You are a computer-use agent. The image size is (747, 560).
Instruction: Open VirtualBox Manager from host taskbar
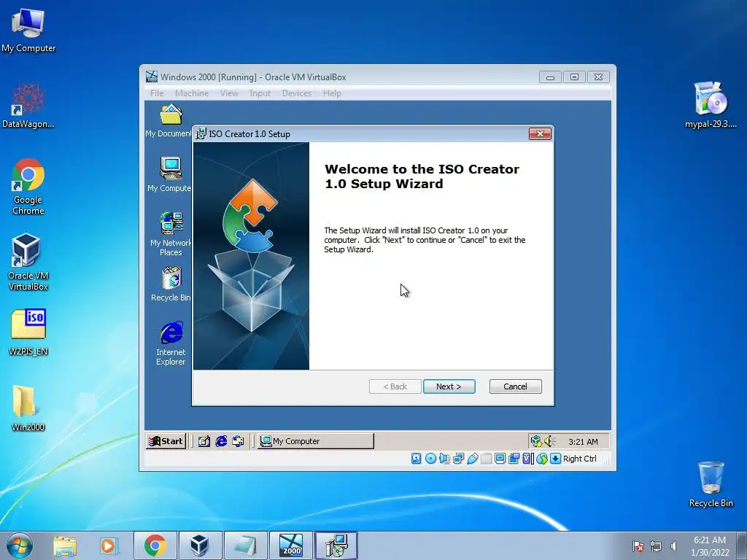tap(200, 545)
